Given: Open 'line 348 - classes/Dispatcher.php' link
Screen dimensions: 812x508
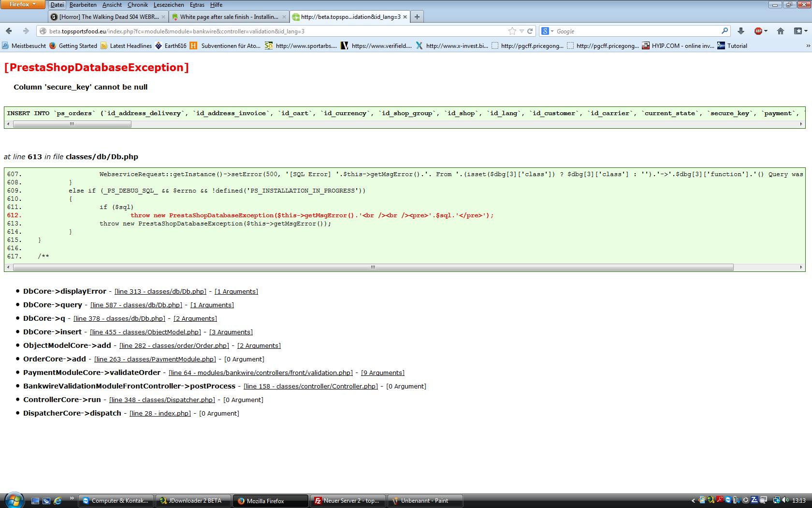Looking at the screenshot, I should [x=162, y=400].
